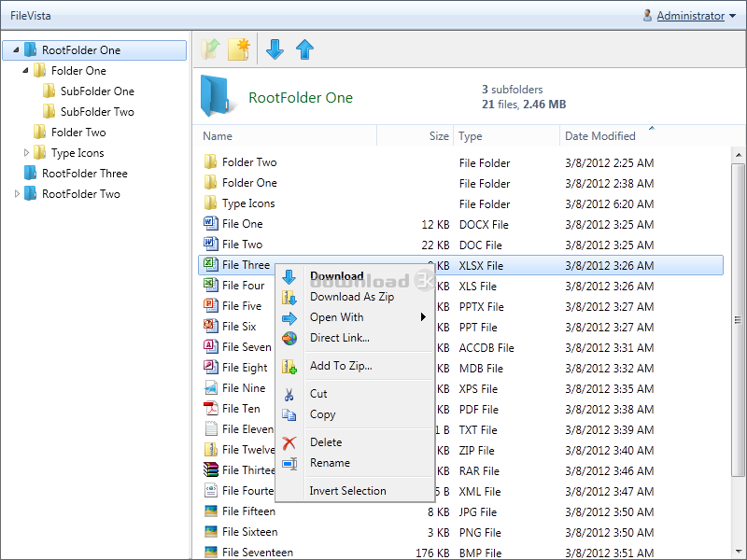This screenshot has height=560, width=747.
Task: Collapse the Folder One tree node
Action: point(25,71)
